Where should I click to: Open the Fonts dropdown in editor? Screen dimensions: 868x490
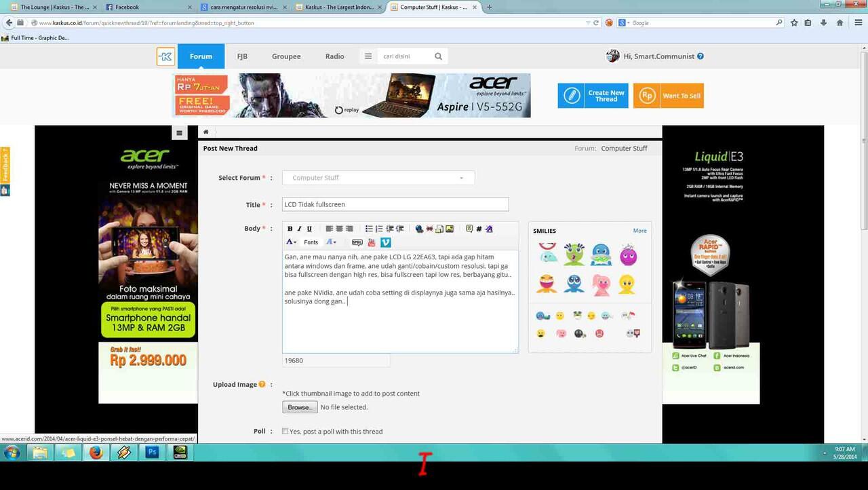click(311, 242)
